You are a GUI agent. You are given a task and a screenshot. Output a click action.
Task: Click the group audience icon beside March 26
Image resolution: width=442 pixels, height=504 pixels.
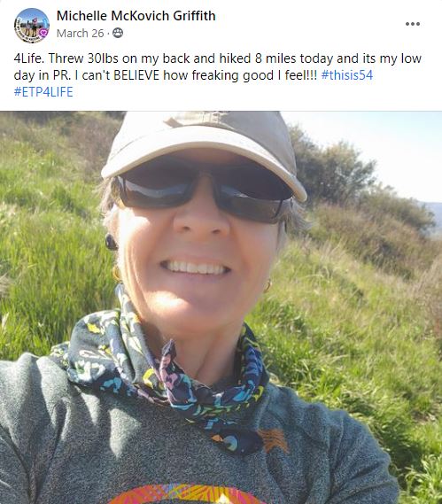[x=118, y=33]
